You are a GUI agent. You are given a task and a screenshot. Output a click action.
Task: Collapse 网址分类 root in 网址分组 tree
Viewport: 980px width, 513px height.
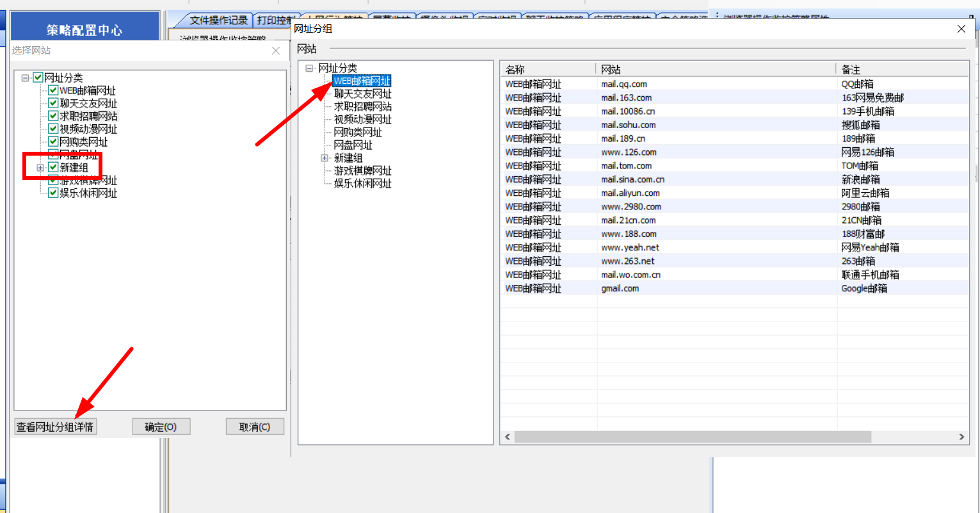coord(309,69)
